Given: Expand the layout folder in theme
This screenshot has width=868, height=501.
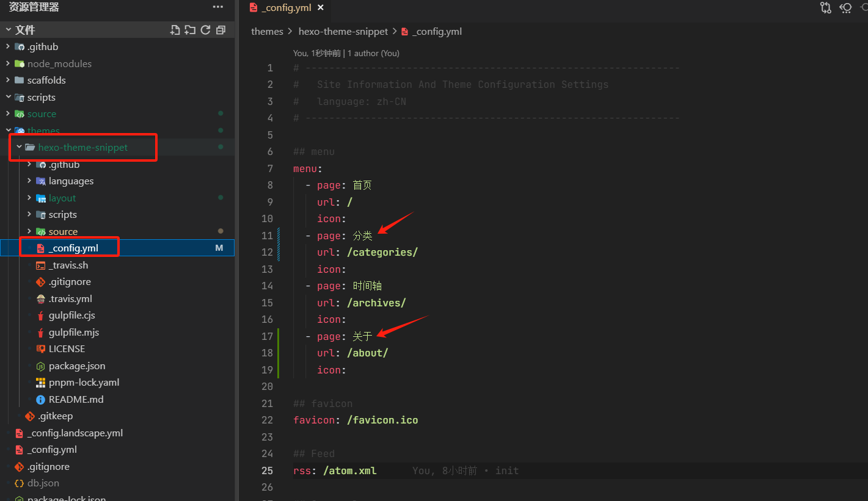Looking at the screenshot, I should (62, 198).
